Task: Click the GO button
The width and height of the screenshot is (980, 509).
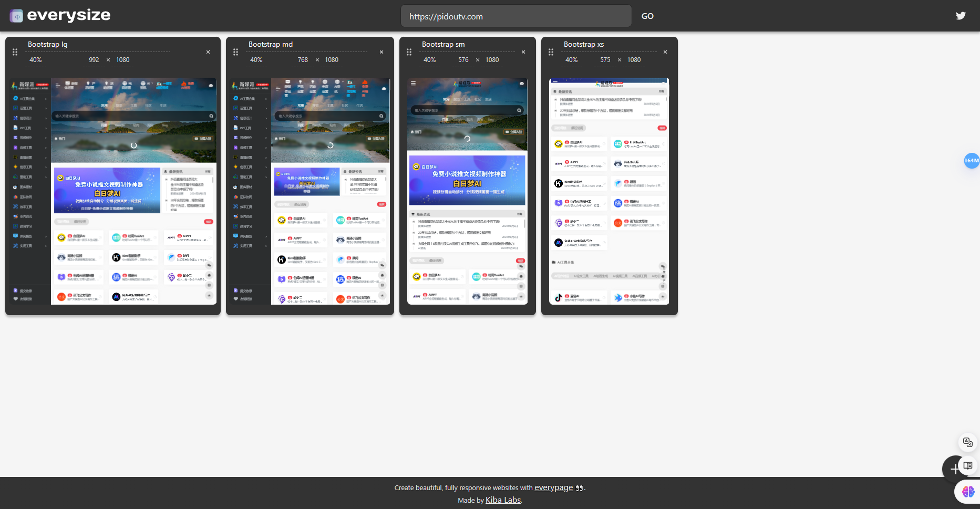Action: (x=647, y=16)
